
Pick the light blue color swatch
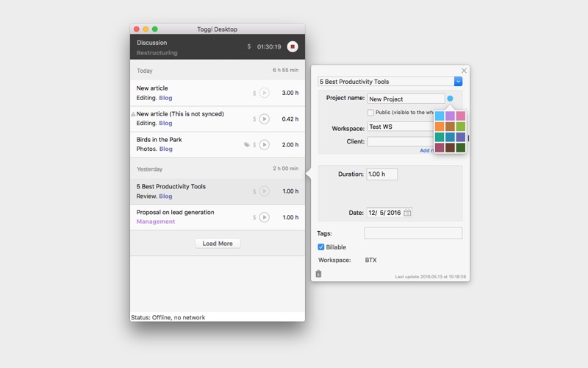pos(440,116)
